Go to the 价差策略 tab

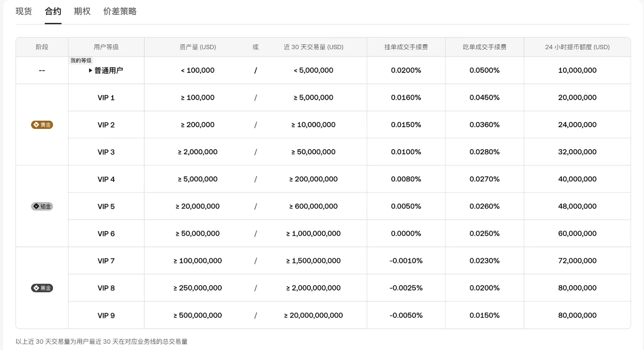point(120,12)
